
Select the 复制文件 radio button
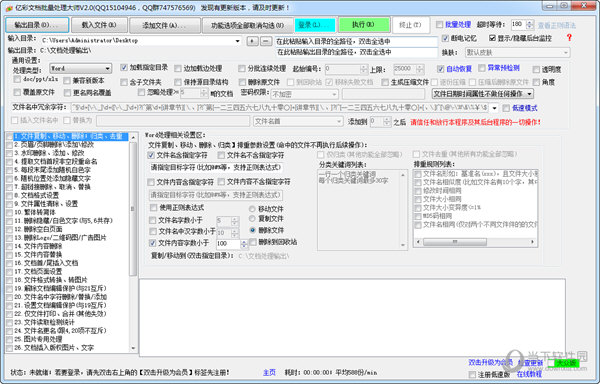coord(252,218)
